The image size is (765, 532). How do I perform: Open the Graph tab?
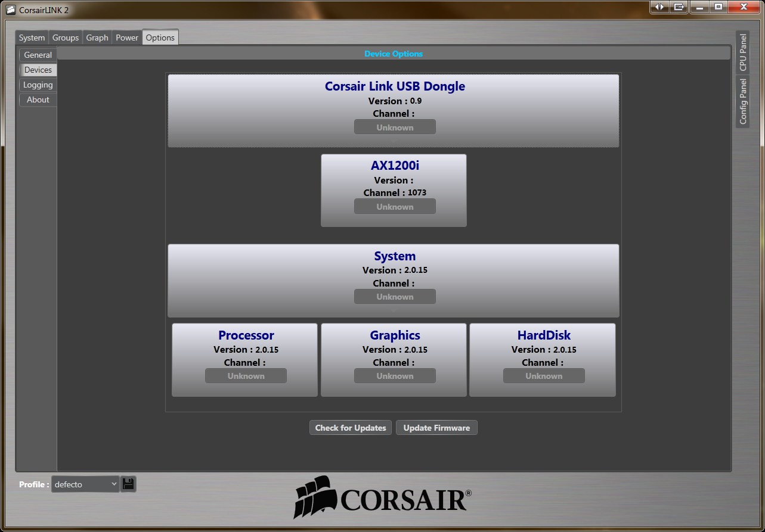(97, 38)
